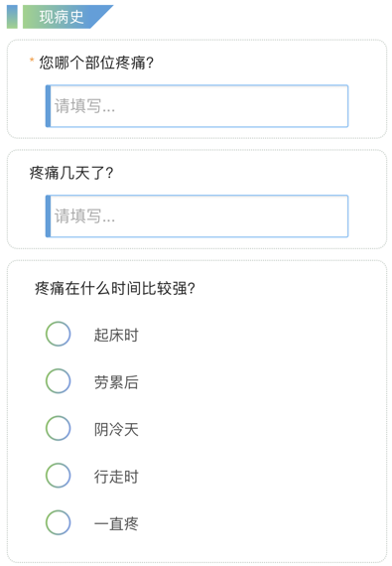Click the green bar beside 现病史 header
Image resolution: width=392 pixels, height=566 pixels.
[12, 17]
